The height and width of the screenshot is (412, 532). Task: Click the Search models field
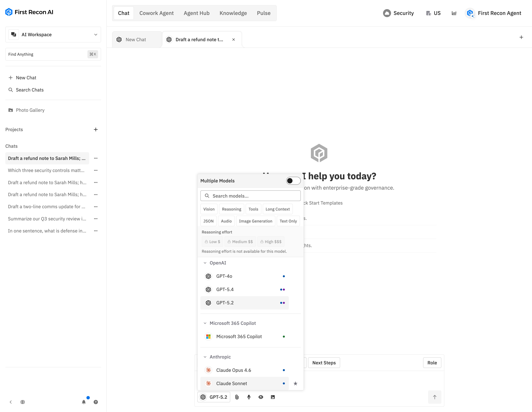(x=250, y=196)
